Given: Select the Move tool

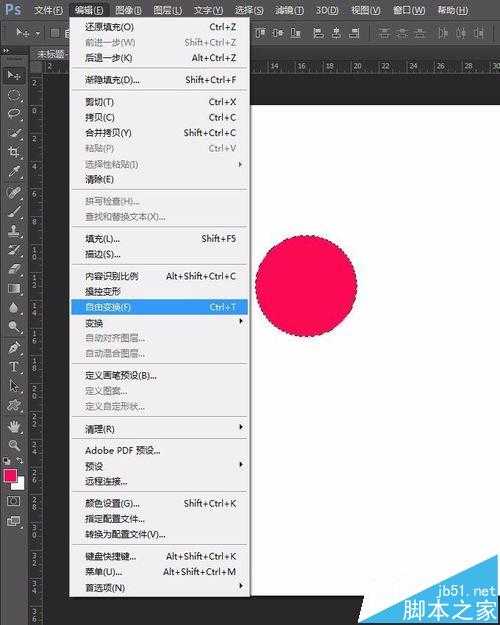Looking at the screenshot, I should (x=14, y=75).
